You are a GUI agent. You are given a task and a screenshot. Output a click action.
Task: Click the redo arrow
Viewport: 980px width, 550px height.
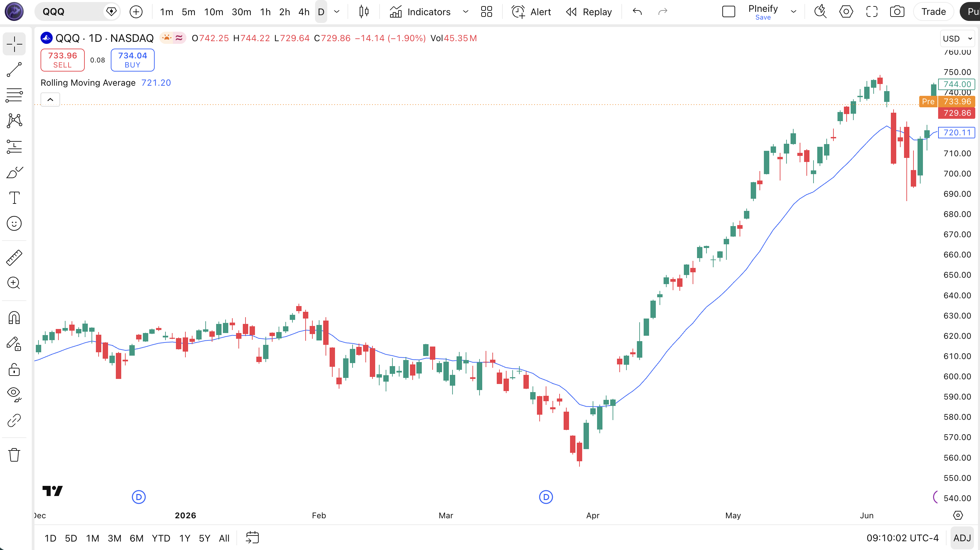[663, 12]
